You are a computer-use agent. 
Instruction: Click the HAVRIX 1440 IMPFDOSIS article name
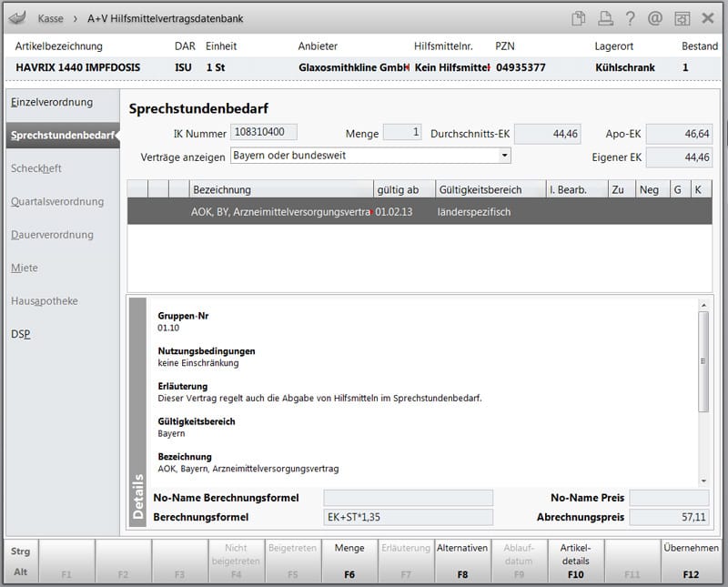tap(78, 67)
